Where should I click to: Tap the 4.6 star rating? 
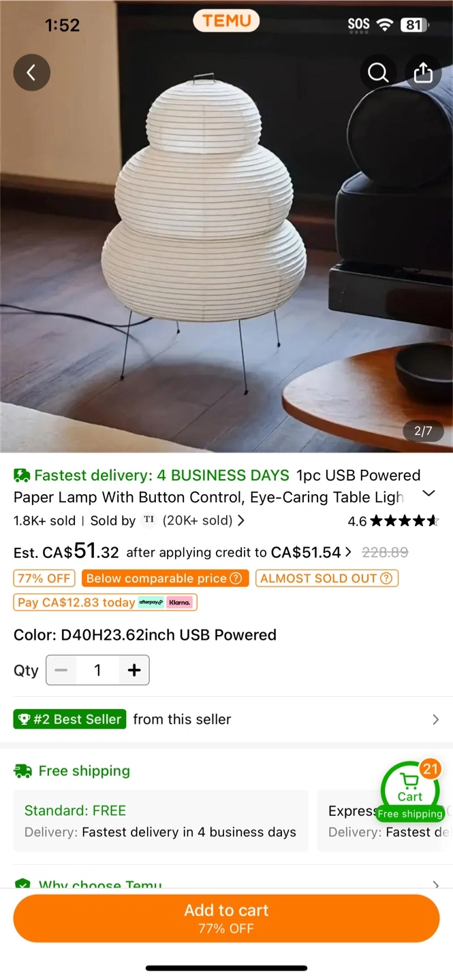pyautogui.click(x=393, y=521)
